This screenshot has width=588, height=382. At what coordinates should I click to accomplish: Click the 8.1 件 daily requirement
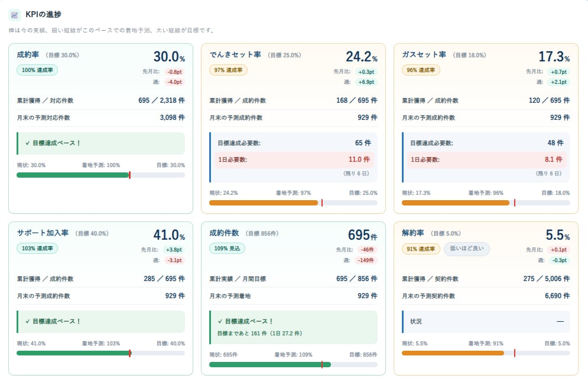[x=554, y=159]
